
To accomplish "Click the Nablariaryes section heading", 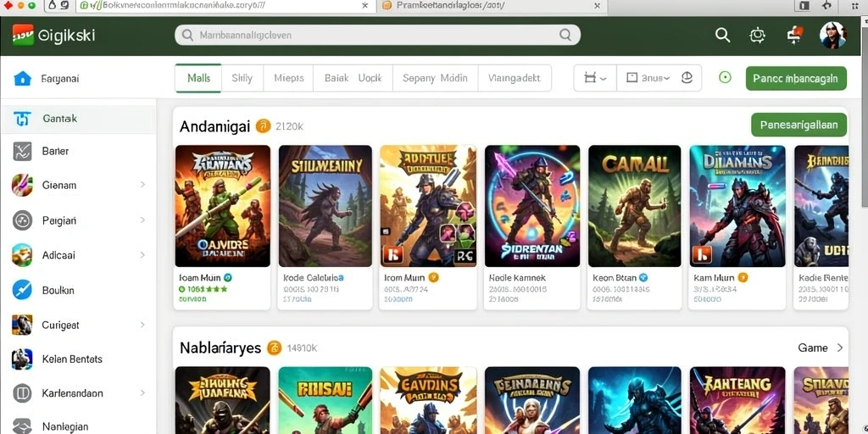I will pyautogui.click(x=220, y=348).
